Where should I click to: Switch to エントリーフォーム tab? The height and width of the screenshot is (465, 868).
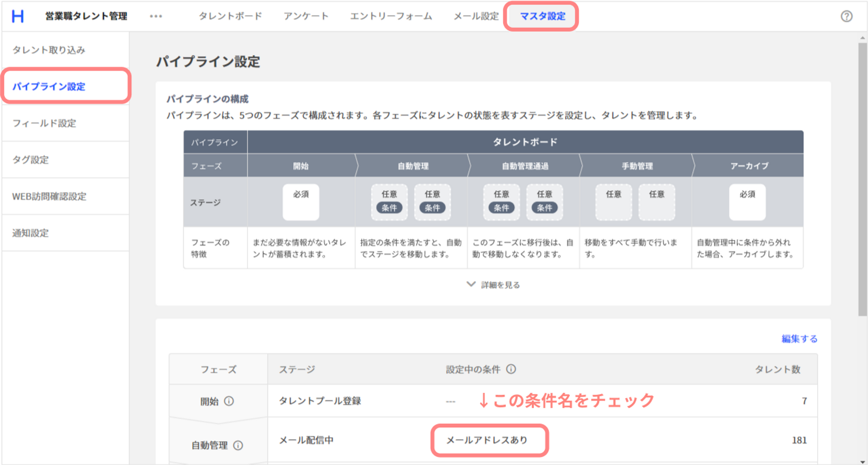pos(391,16)
